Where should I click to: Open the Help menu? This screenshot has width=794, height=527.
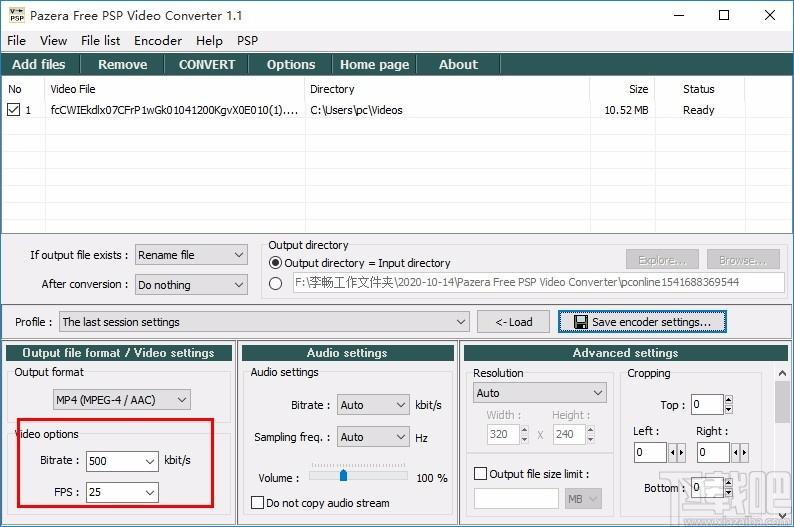click(x=209, y=41)
